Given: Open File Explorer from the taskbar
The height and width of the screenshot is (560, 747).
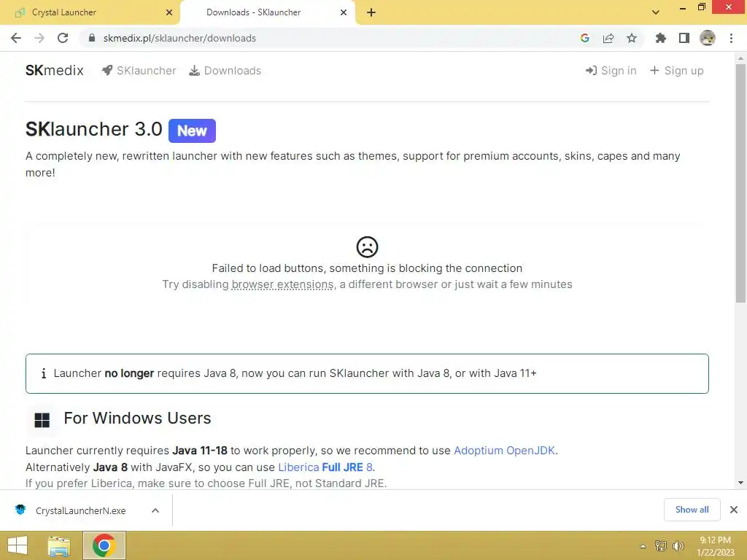Looking at the screenshot, I should [59, 545].
